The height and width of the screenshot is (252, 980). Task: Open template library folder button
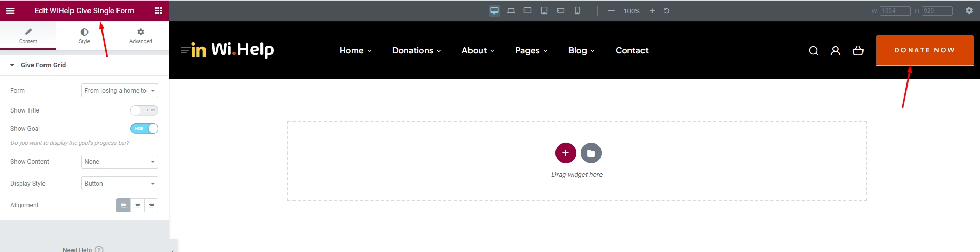pyautogui.click(x=591, y=153)
